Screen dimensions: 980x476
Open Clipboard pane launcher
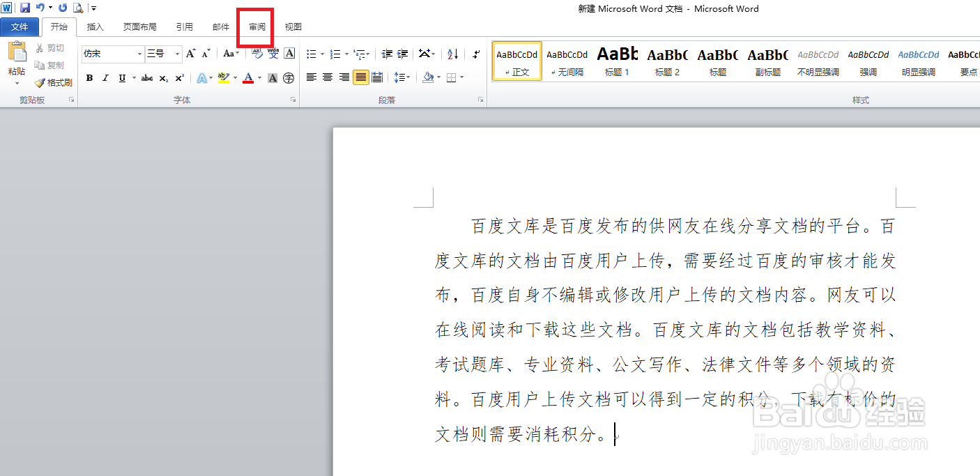pos(71,100)
